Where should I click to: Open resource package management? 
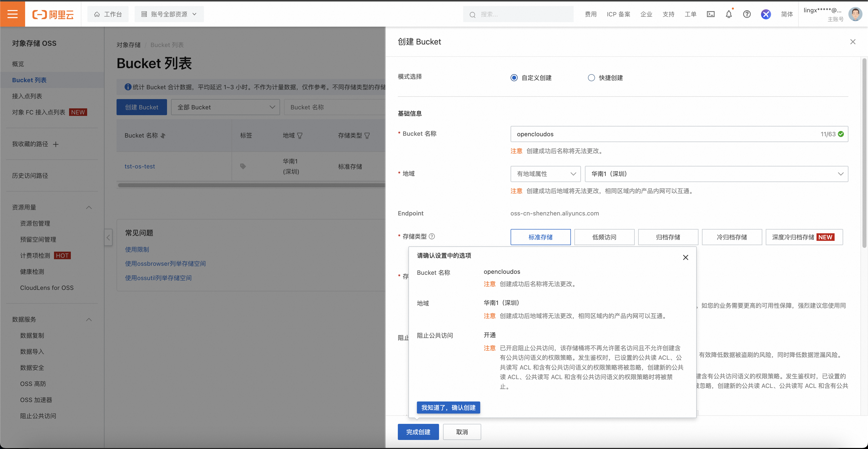click(35, 223)
